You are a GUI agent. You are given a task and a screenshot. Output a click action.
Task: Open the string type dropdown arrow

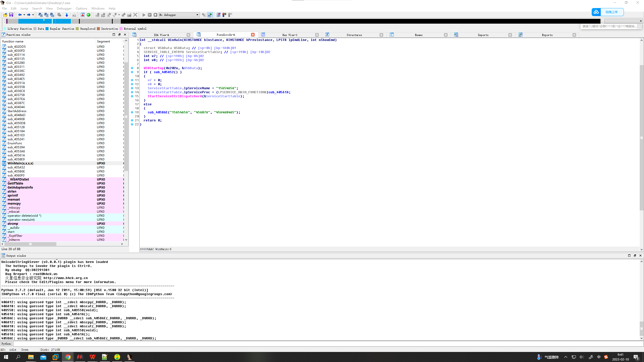[119, 15]
